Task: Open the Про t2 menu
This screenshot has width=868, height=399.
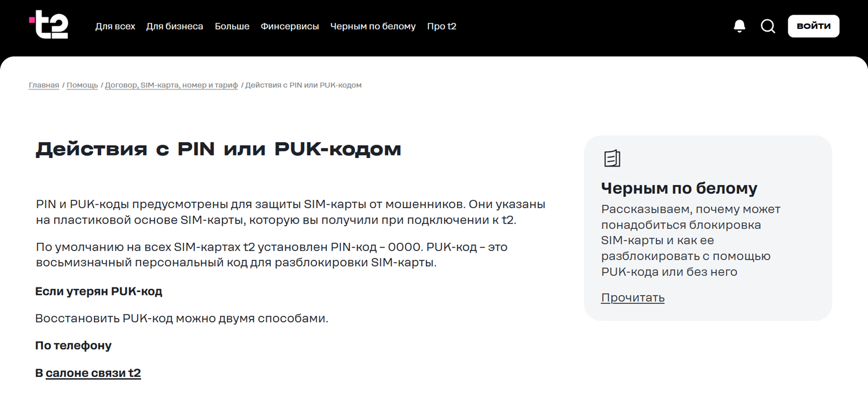Action: 442,26
